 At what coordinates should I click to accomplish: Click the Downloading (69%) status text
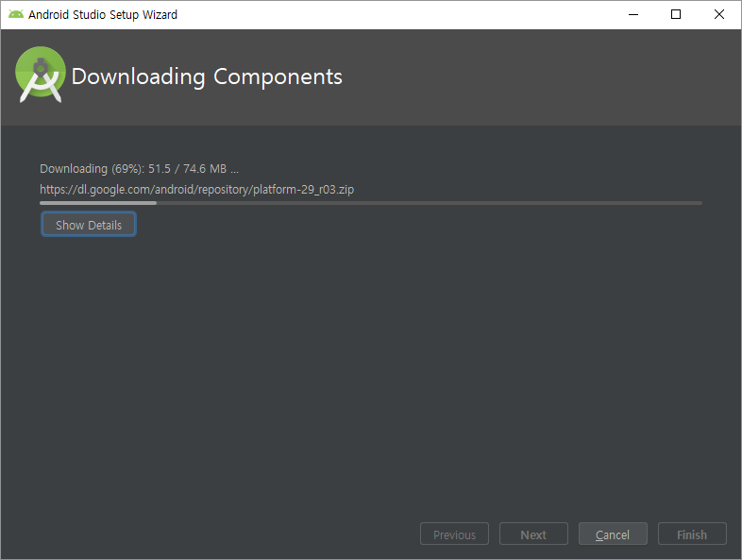pos(139,168)
